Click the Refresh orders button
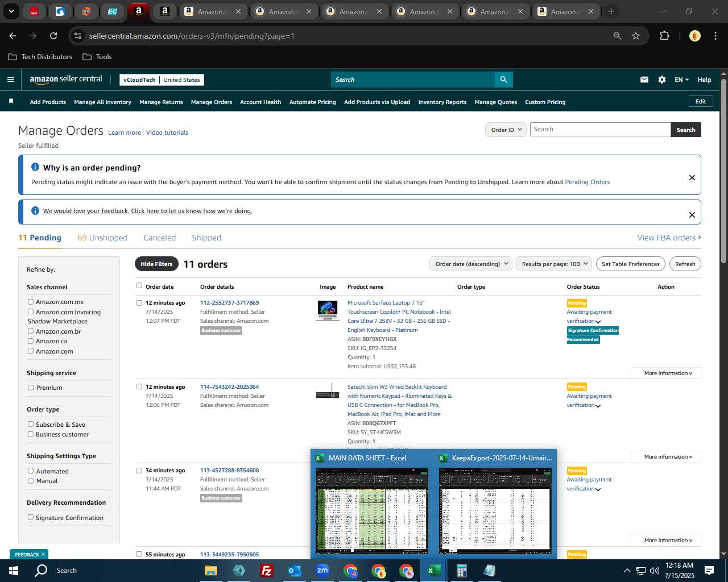728x582 pixels. point(685,264)
